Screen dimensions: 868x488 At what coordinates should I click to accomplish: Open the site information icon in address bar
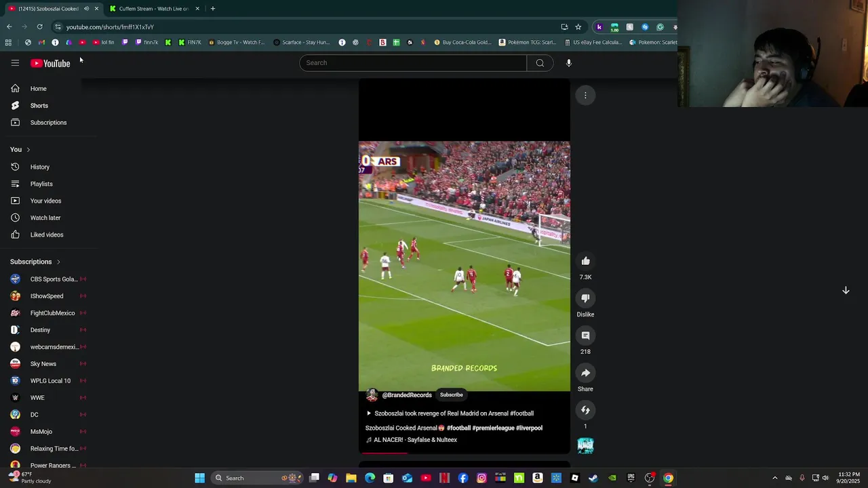click(x=58, y=27)
